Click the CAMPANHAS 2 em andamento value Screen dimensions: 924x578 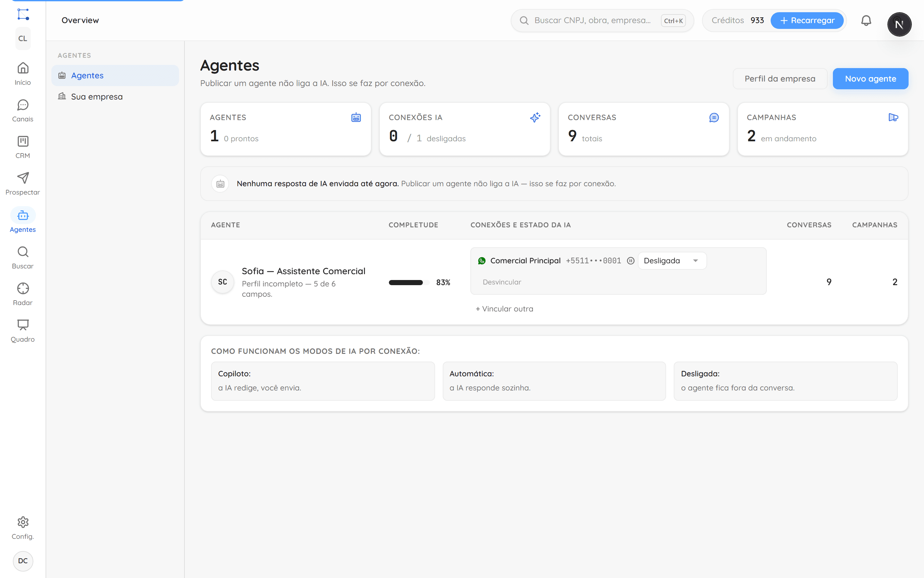(781, 136)
